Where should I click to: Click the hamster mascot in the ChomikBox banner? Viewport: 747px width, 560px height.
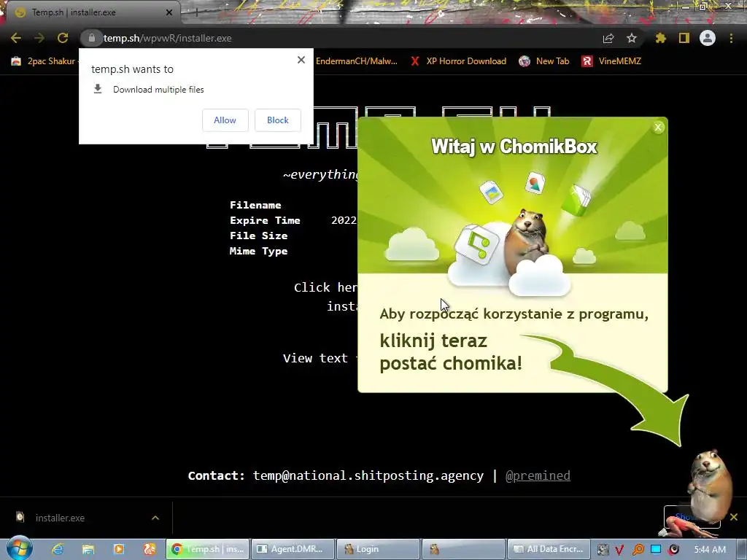[x=527, y=241]
